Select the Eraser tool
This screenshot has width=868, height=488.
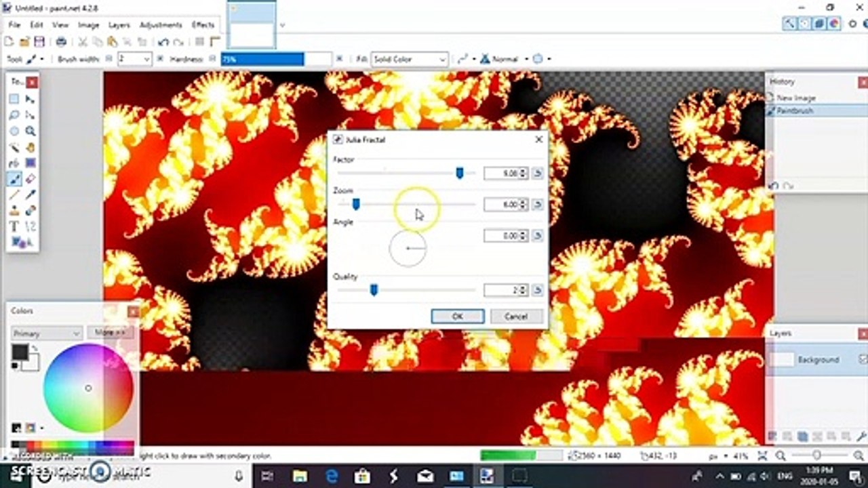click(31, 180)
